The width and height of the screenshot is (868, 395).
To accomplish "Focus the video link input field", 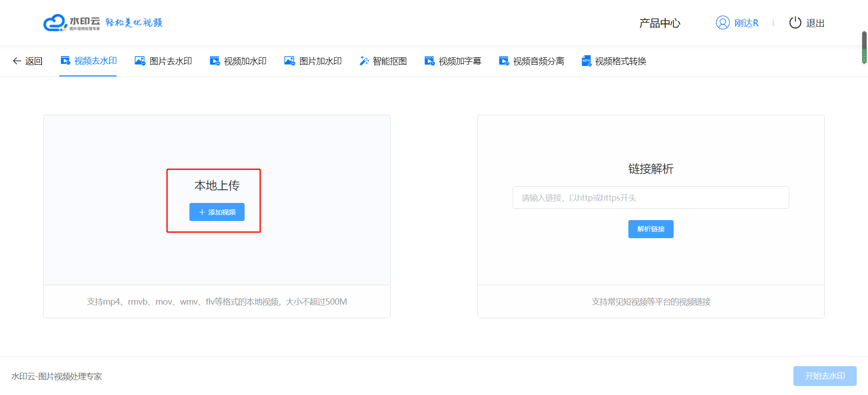I will coord(651,197).
